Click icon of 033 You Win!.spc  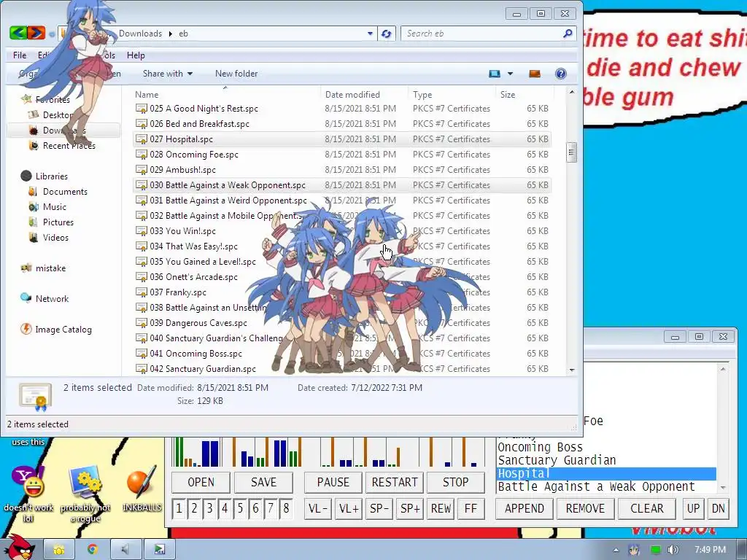[x=141, y=231]
